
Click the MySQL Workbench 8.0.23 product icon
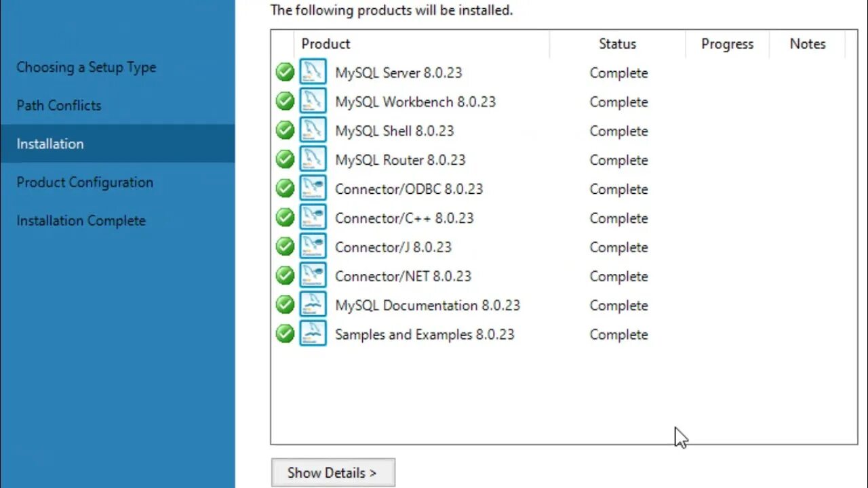click(x=313, y=101)
